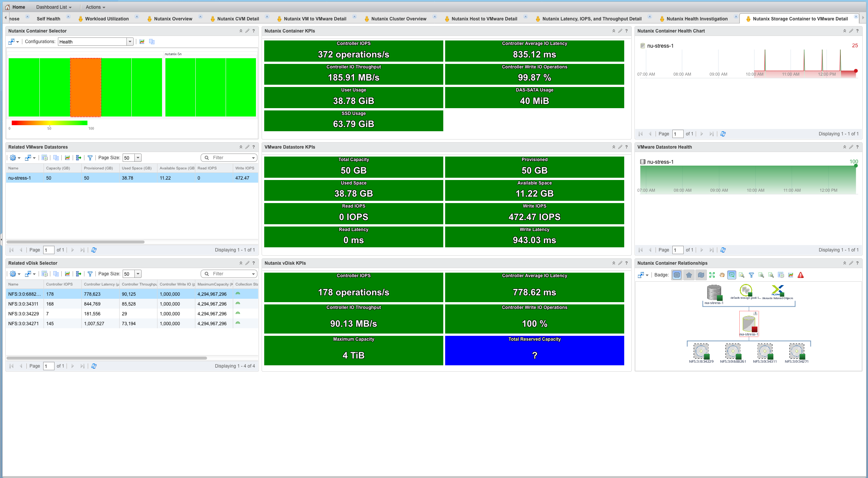Screen dimensions: 868x478
Task: Click the page number field in Related vDisk Selector
Action: click(x=49, y=366)
